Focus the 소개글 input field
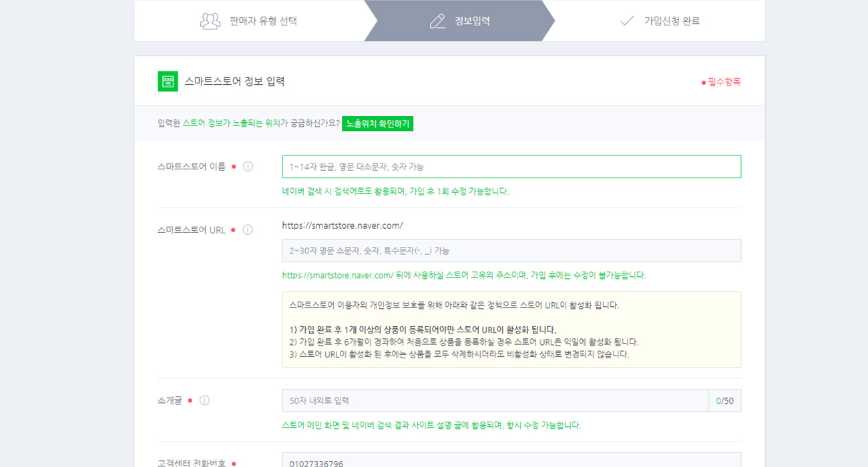Viewport: 868px width, 467px height. click(x=495, y=400)
